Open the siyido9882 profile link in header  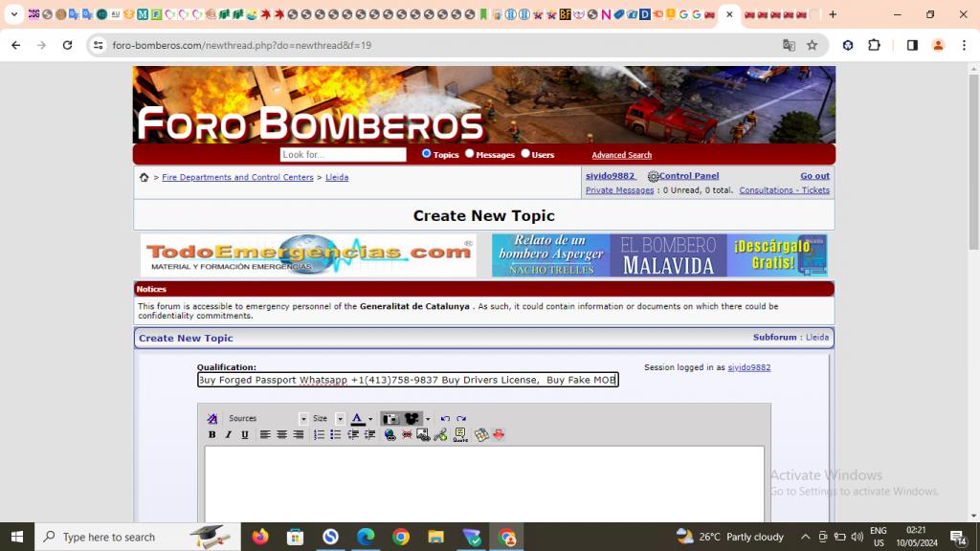point(610,176)
